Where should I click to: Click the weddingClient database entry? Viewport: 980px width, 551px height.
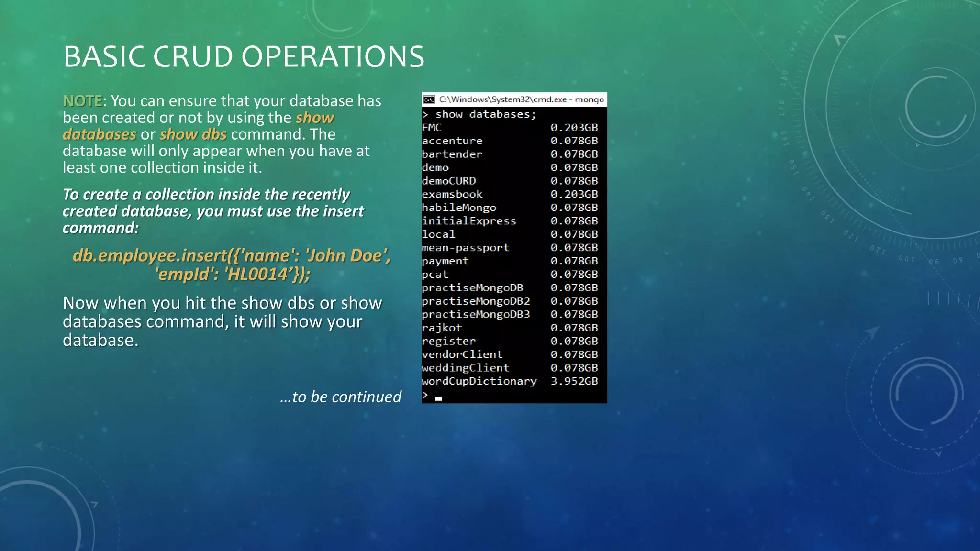click(x=465, y=368)
